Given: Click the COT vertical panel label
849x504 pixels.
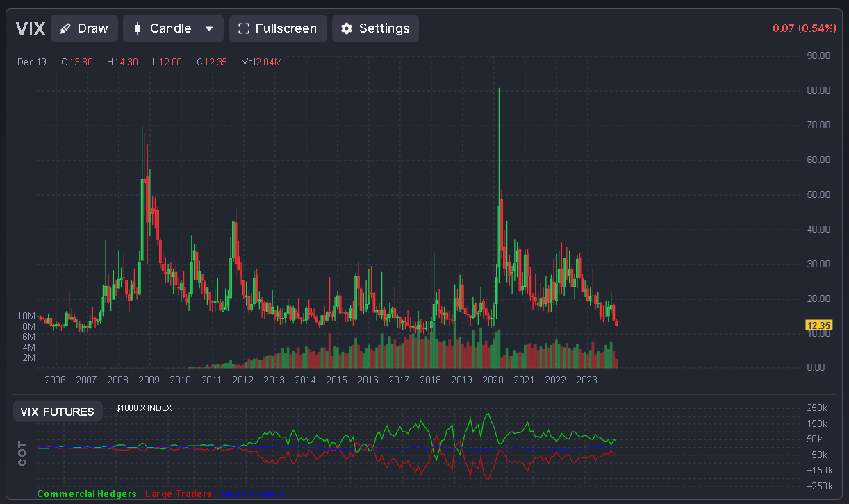Looking at the screenshot, I should (23, 452).
